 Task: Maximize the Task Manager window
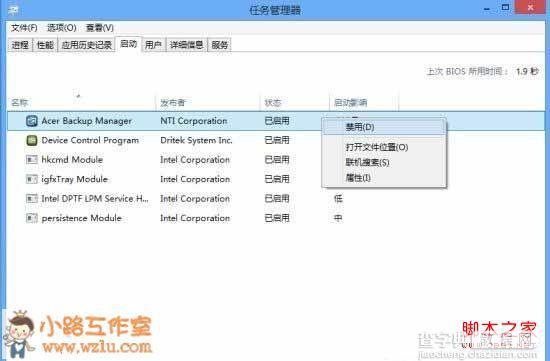point(505,8)
